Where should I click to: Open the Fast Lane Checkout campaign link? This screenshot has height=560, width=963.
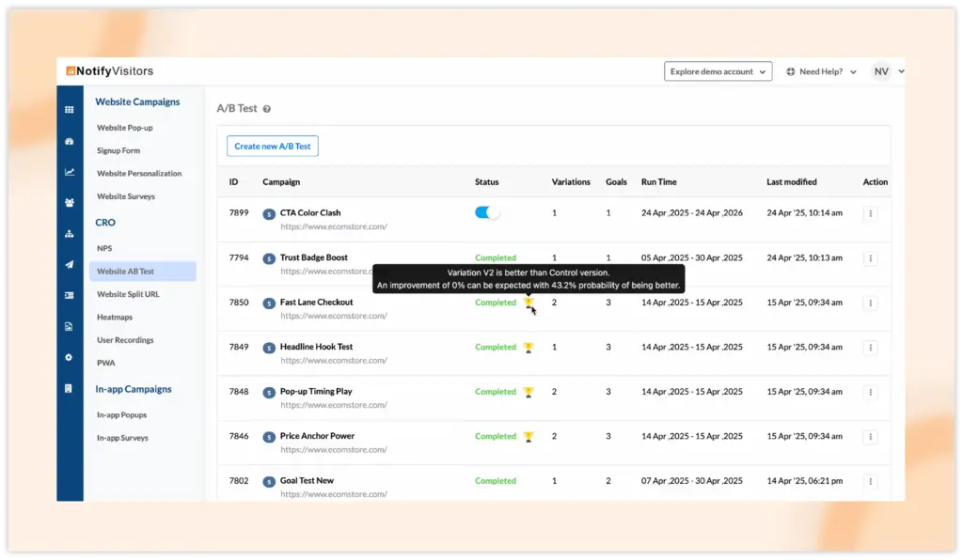(x=316, y=303)
